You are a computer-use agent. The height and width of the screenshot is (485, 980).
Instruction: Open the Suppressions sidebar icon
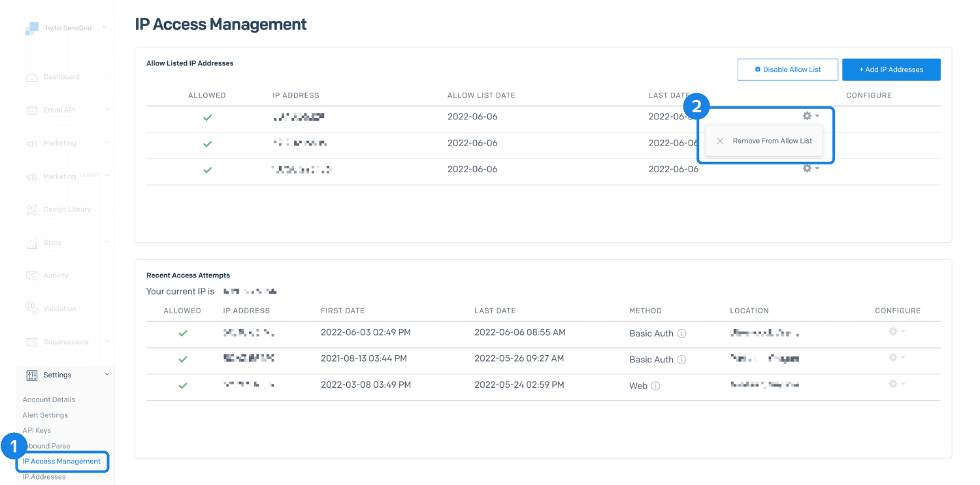click(32, 341)
